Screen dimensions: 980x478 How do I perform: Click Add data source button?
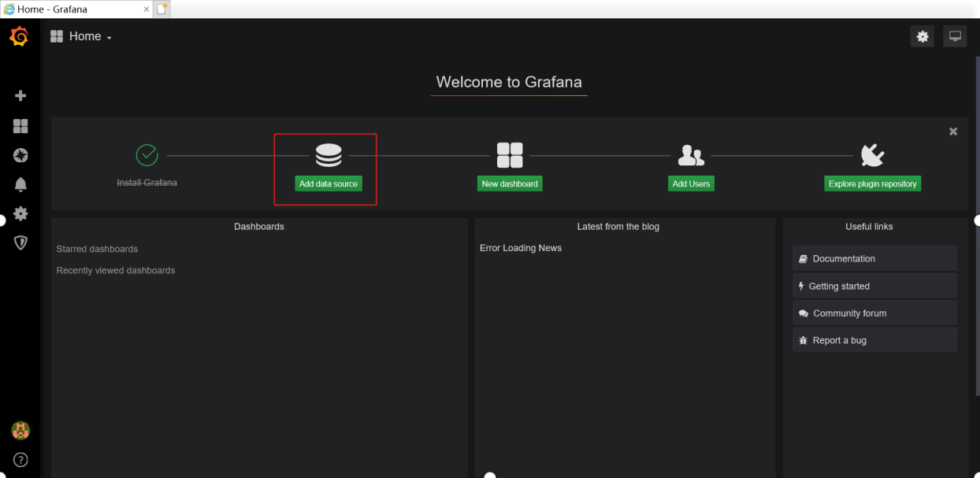coord(329,183)
